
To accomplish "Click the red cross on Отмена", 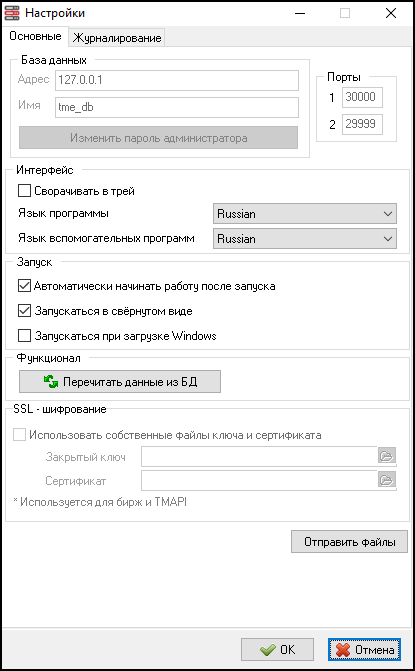I will click(343, 650).
